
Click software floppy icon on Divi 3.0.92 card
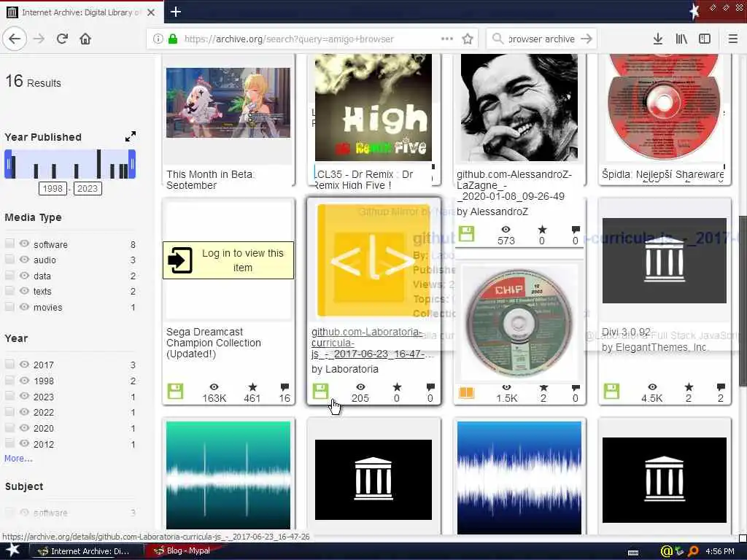tap(612, 391)
